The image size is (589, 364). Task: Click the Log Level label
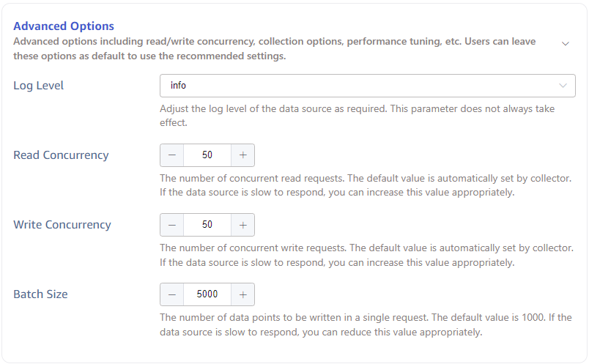coord(39,86)
